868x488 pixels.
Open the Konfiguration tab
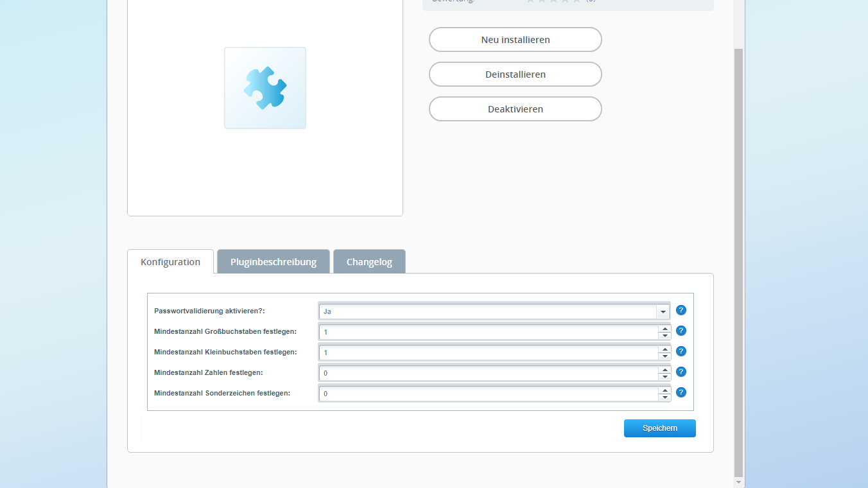coord(170,262)
